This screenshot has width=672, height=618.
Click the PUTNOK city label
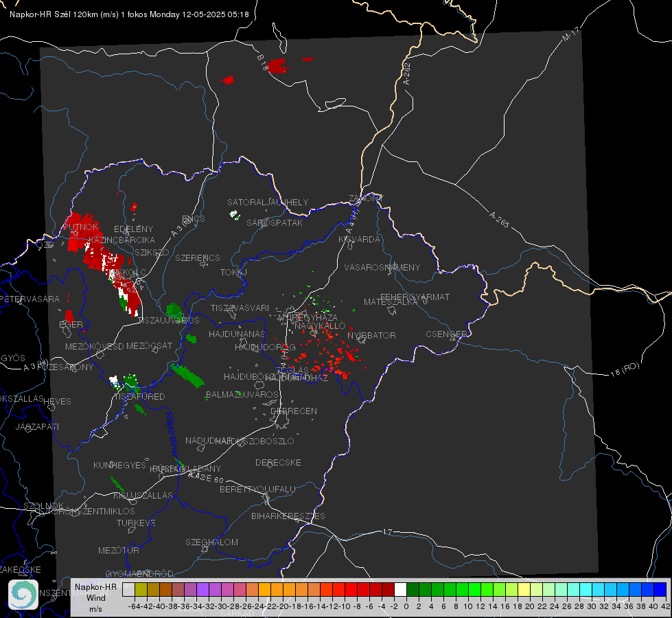pyautogui.click(x=81, y=227)
